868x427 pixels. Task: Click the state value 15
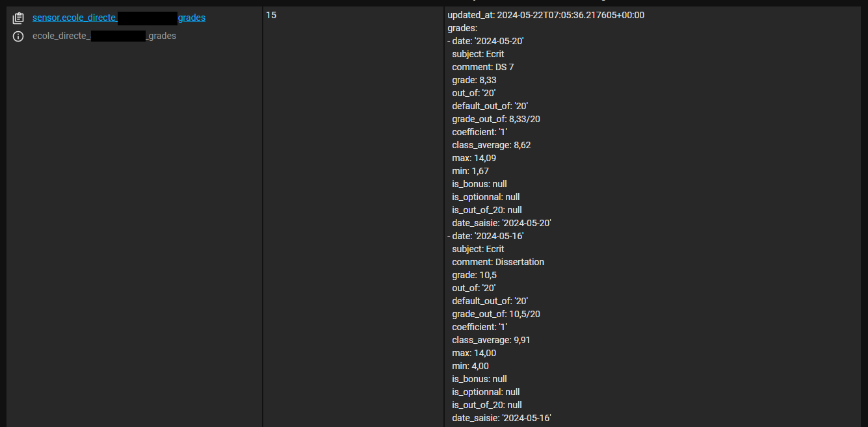(271, 15)
